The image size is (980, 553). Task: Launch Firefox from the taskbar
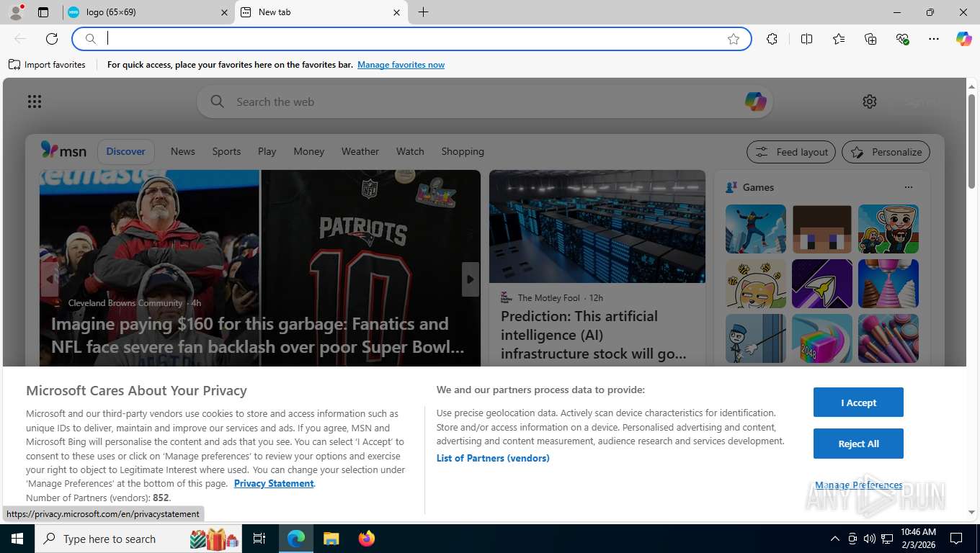(367, 539)
